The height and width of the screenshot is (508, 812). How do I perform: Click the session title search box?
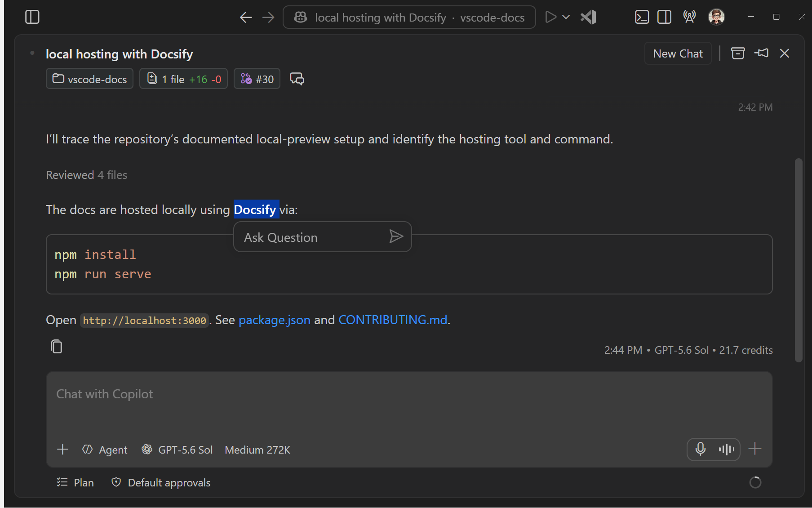coord(409,17)
